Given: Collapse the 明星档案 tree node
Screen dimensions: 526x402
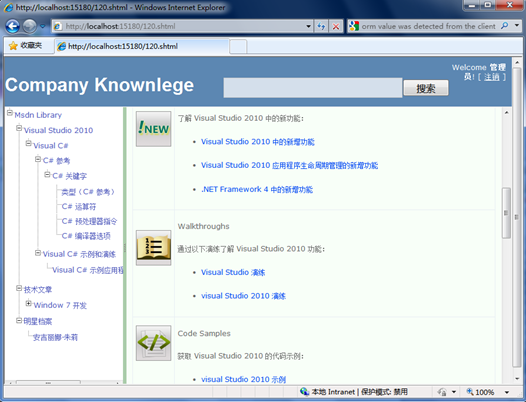Looking at the screenshot, I should coord(19,320).
